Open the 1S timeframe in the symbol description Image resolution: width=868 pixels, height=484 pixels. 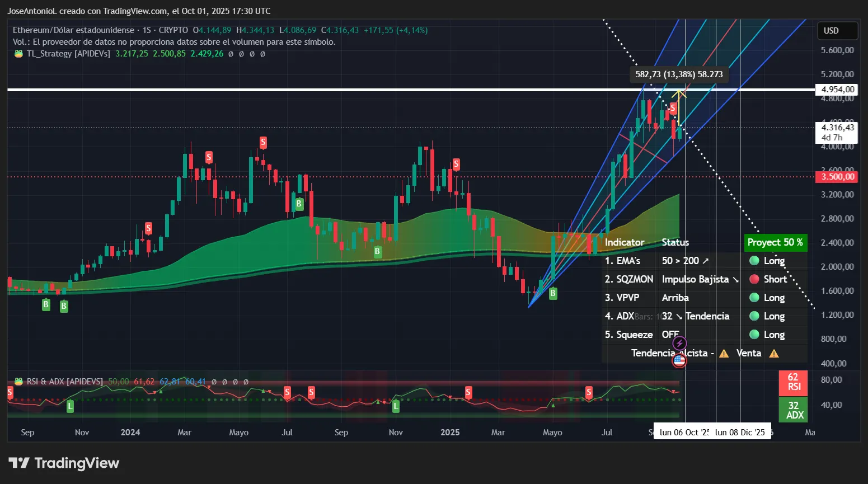tap(147, 30)
